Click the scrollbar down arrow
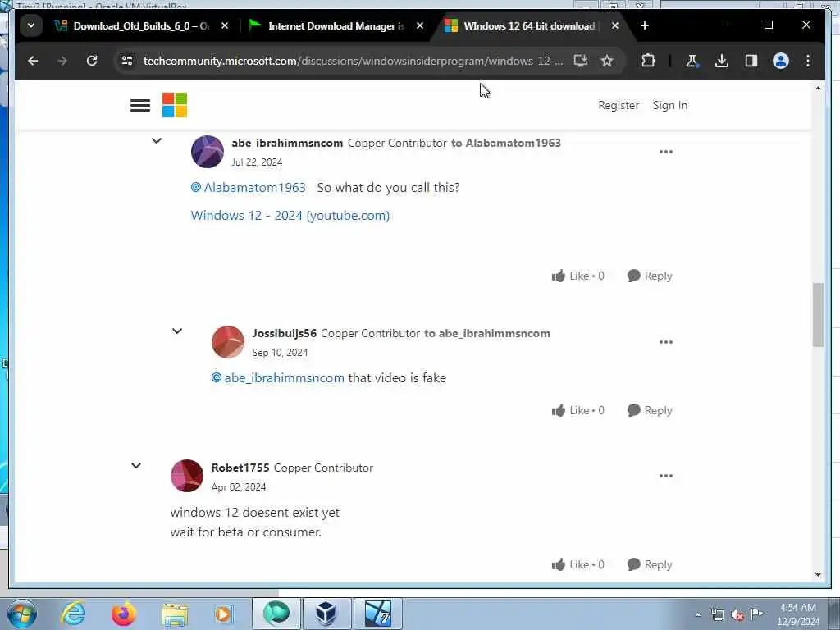Screen dimensions: 840x630 coord(818,575)
